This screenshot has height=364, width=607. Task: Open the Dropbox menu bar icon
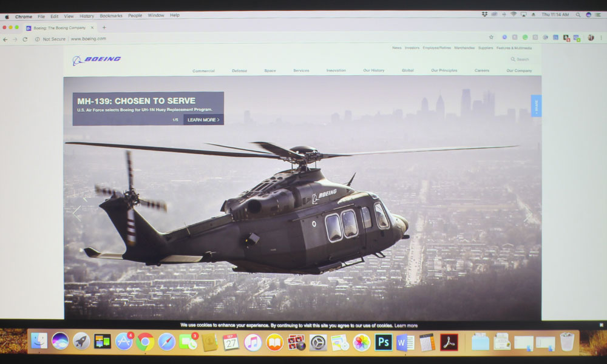click(484, 15)
